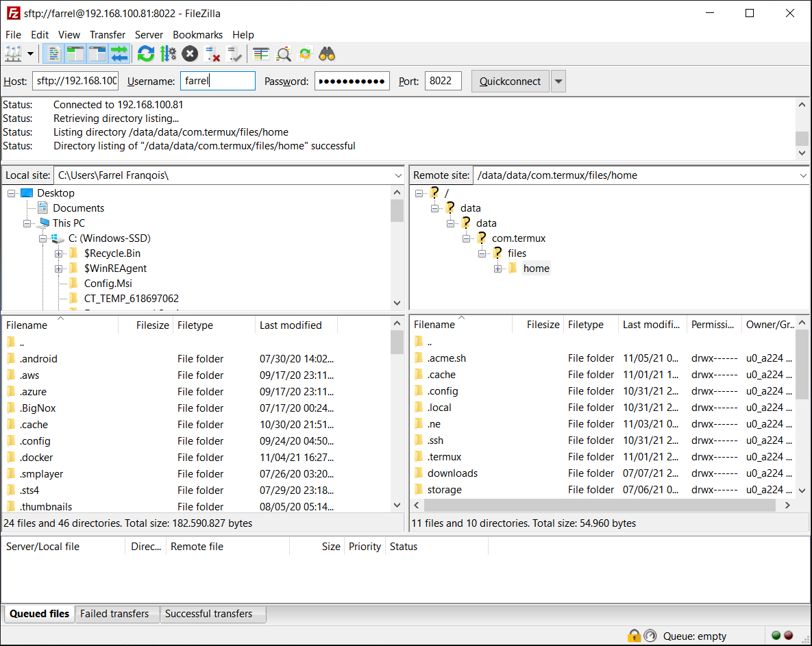Image resolution: width=812 pixels, height=646 pixels.
Task: Click the speed limits indicator icon
Action: coord(650,636)
